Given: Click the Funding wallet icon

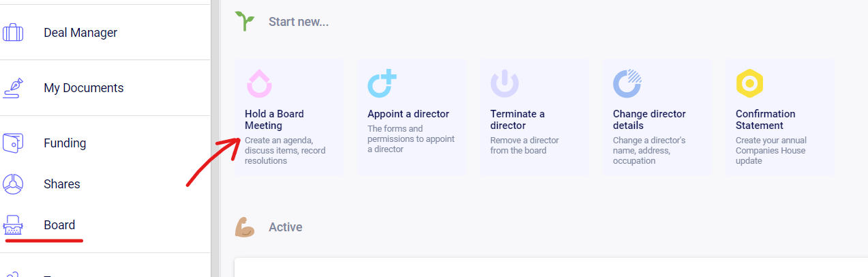Looking at the screenshot, I should (x=13, y=143).
